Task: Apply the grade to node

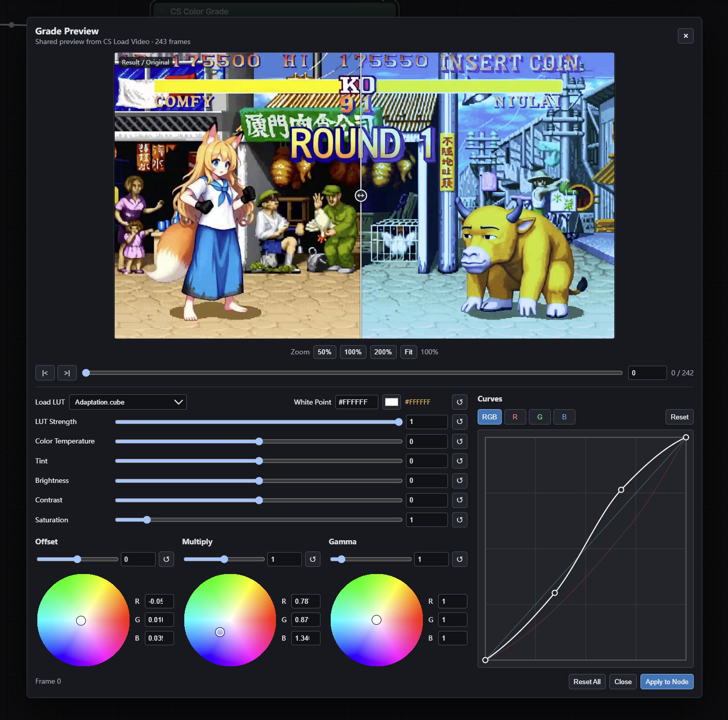Action: (x=667, y=682)
